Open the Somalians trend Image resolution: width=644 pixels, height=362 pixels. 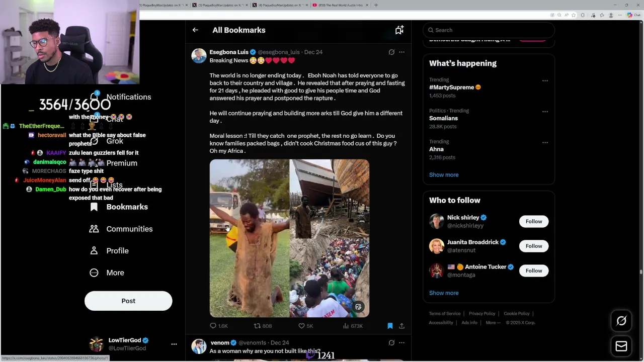(x=443, y=118)
